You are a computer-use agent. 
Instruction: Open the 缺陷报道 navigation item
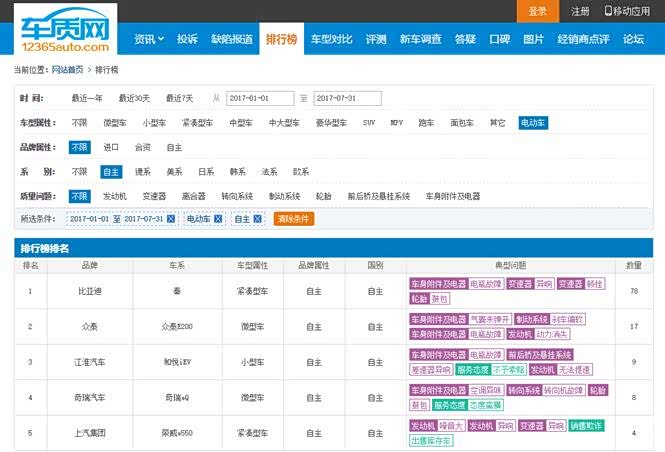coord(232,40)
